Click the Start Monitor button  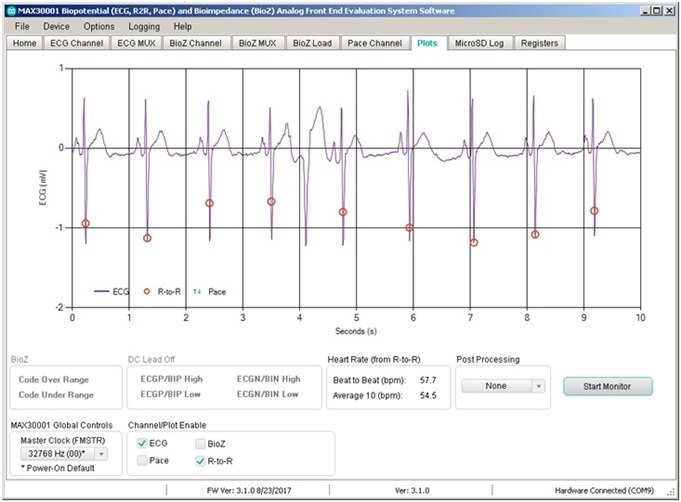pyautogui.click(x=608, y=386)
